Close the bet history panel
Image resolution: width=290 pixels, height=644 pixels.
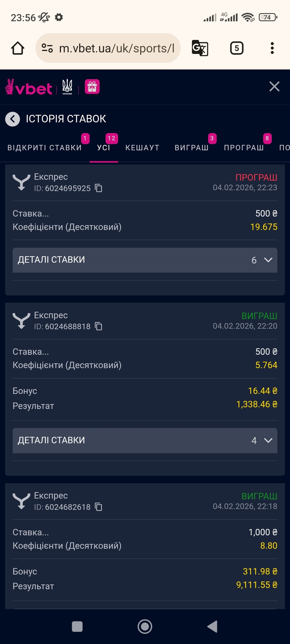(x=274, y=87)
